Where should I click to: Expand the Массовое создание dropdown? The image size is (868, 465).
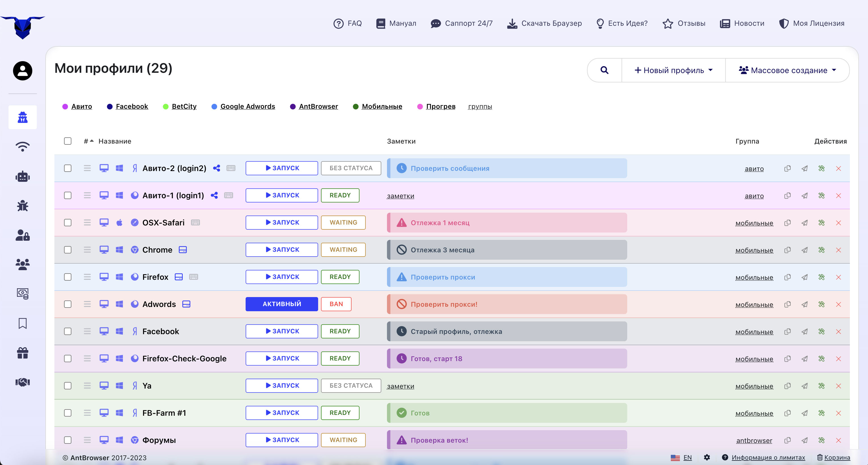click(x=787, y=70)
